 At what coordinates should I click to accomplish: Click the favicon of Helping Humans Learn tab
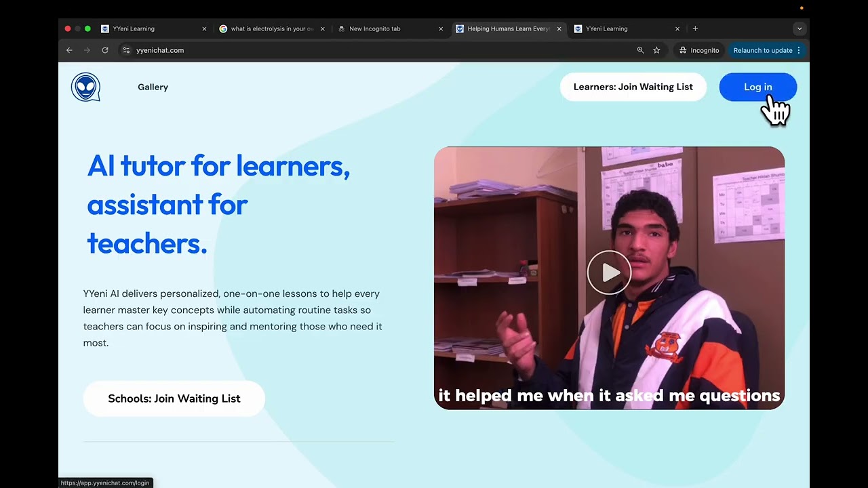click(x=460, y=29)
